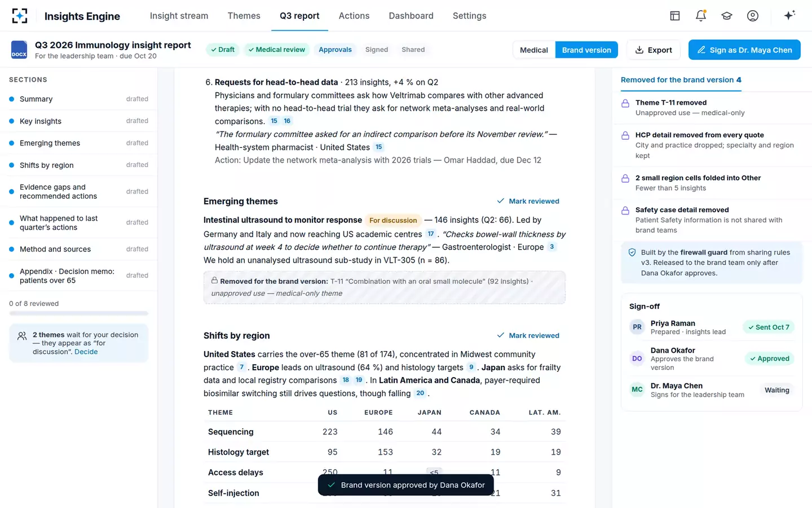Click citation badge 17 in ultrasound theme
The width and height of the screenshot is (812, 508).
click(x=431, y=234)
